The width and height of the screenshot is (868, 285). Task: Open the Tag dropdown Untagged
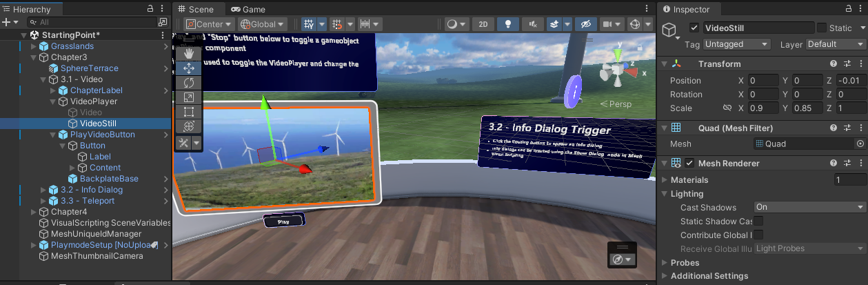pyautogui.click(x=737, y=44)
